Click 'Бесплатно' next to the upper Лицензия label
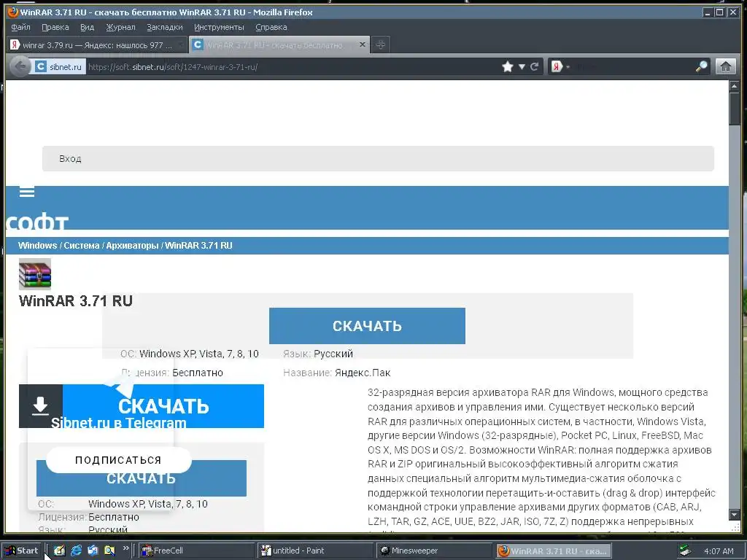The height and width of the screenshot is (560, 747). click(x=197, y=373)
